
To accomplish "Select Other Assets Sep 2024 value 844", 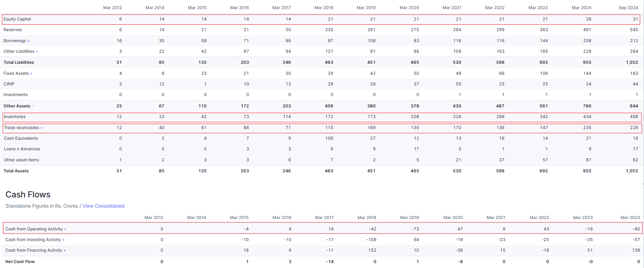I will pyautogui.click(x=634, y=106).
